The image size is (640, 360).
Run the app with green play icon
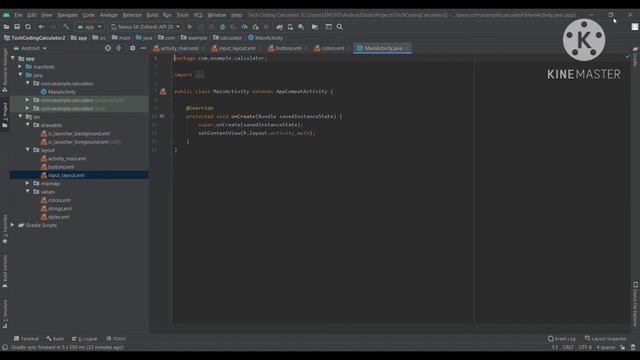pyautogui.click(x=190, y=27)
